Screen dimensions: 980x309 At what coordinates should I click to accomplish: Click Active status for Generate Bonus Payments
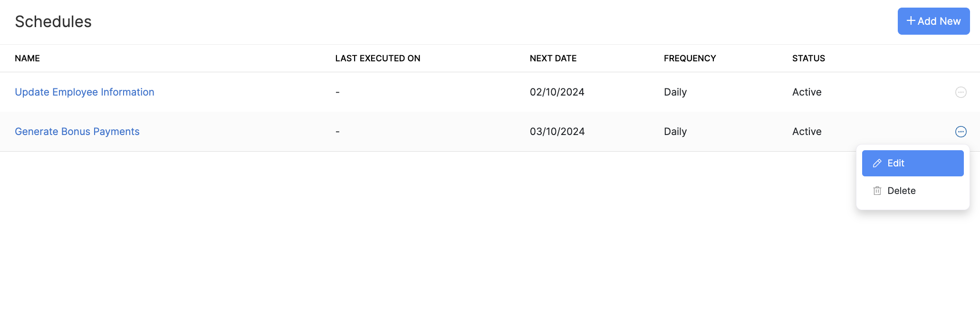tap(807, 132)
